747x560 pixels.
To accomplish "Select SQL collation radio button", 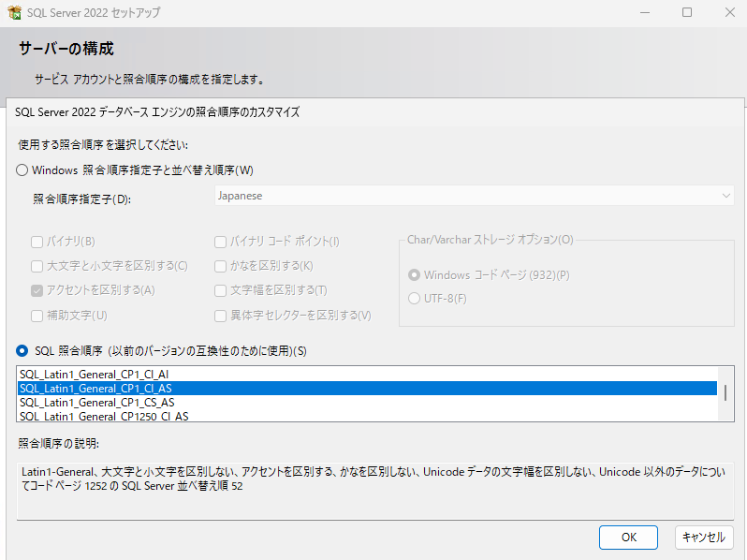I will (x=22, y=351).
